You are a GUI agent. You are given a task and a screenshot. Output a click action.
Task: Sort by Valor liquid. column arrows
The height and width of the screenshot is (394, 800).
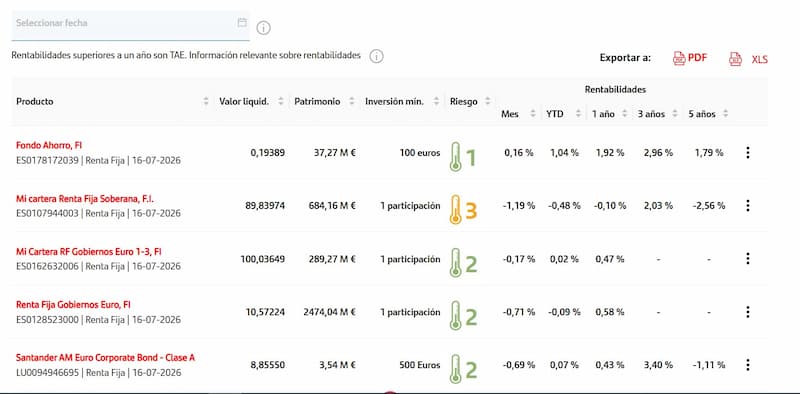coord(281,101)
